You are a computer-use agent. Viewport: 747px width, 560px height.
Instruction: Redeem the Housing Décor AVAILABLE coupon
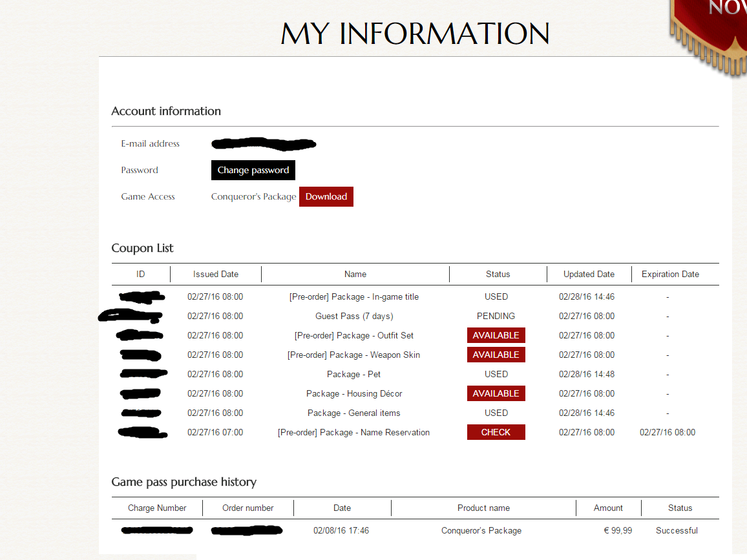tap(496, 393)
